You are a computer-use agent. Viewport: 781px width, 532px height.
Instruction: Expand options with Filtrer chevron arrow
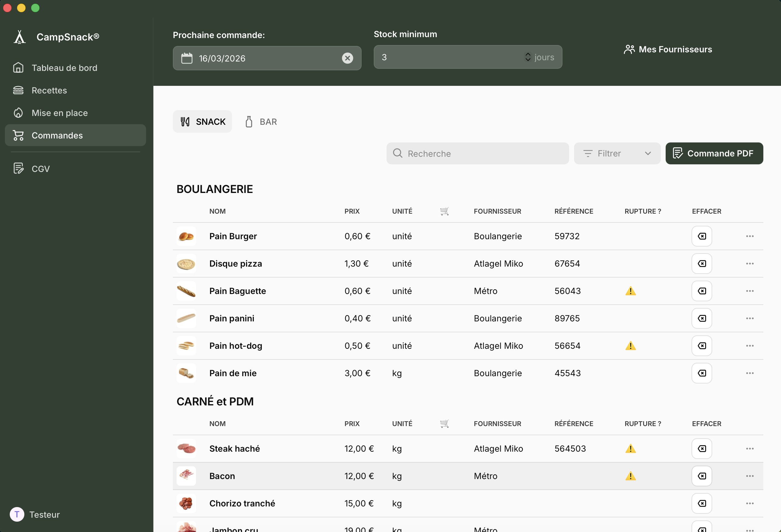648,154
